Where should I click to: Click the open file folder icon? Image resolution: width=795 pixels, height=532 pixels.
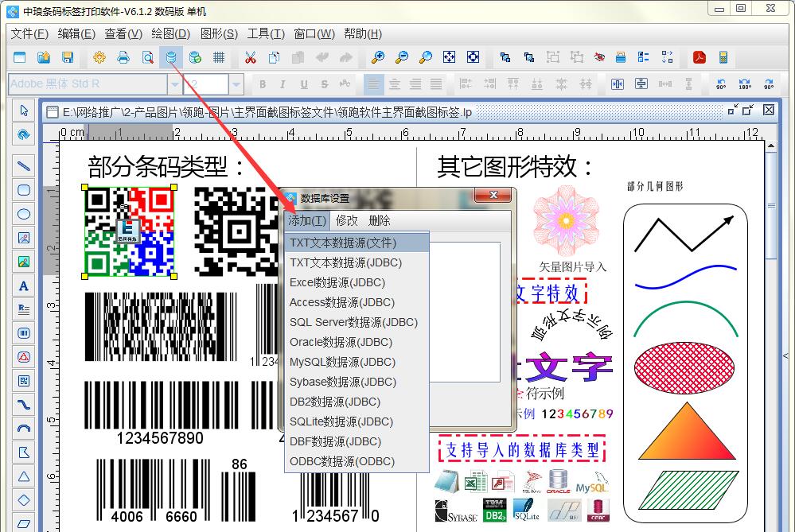click(x=44, y=57)
